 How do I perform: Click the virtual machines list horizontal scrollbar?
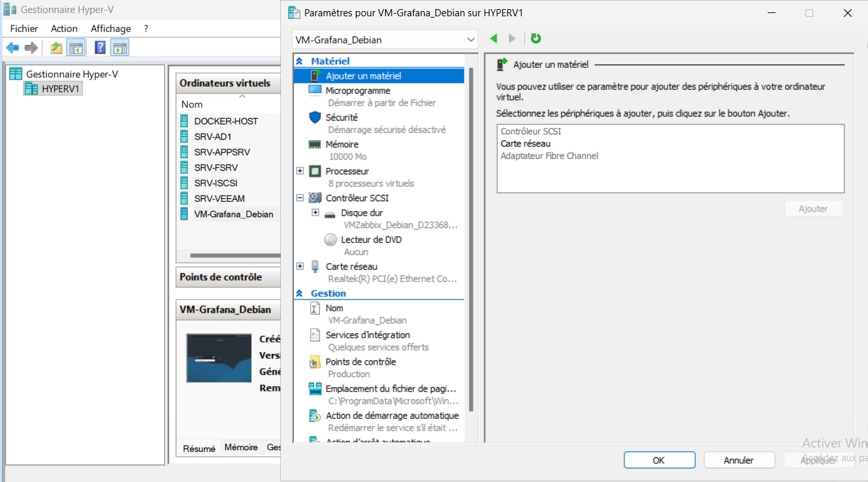click(235, 255)
